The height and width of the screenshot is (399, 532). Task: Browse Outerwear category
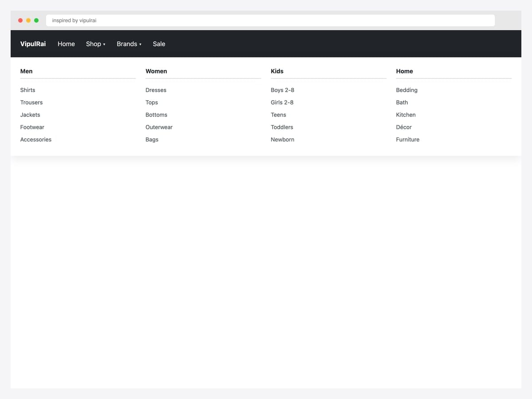click(x=159, y=127)
